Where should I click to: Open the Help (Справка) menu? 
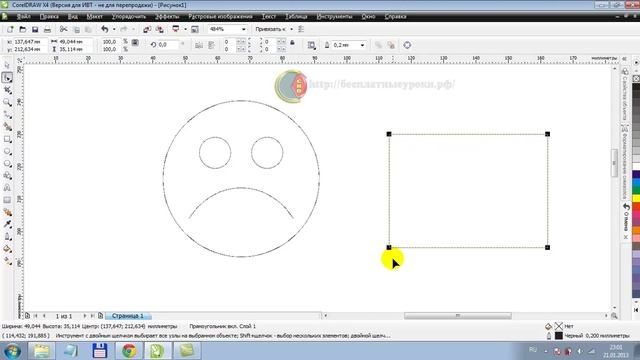pos(395,17)
